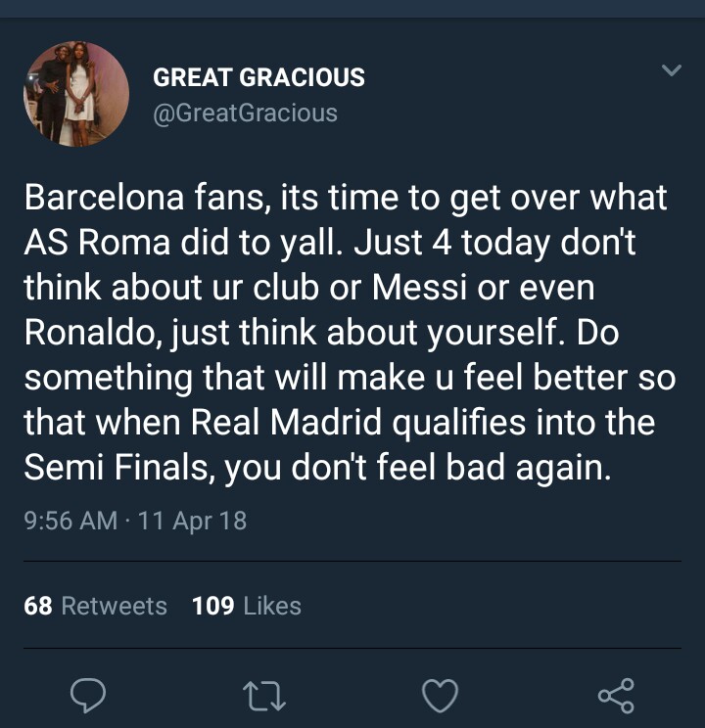The height and width of the screenshot is (728, 705).
Task: View the 68 Retweets list
Action: click(95, 606)
